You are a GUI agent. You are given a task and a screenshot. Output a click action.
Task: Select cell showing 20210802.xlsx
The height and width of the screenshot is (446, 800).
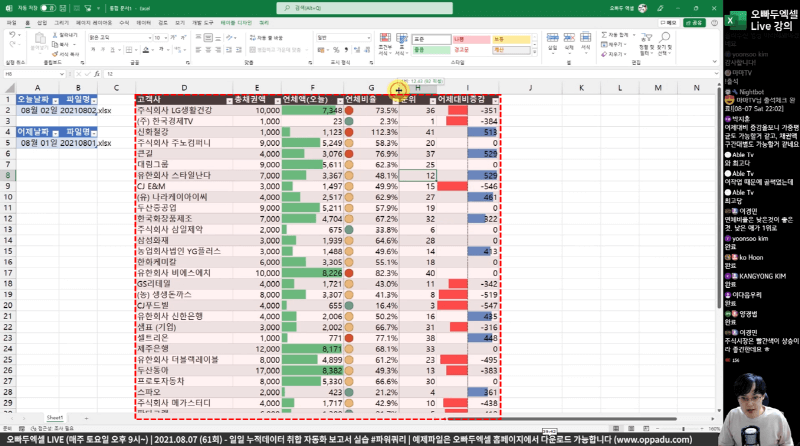pyautogui.click(x=78, y=110)
